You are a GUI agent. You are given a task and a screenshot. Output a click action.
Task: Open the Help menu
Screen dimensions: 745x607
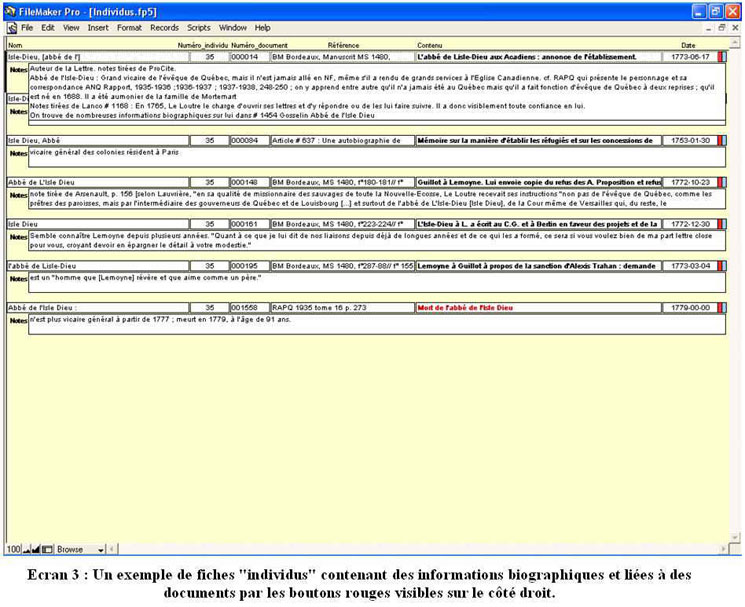262,28
